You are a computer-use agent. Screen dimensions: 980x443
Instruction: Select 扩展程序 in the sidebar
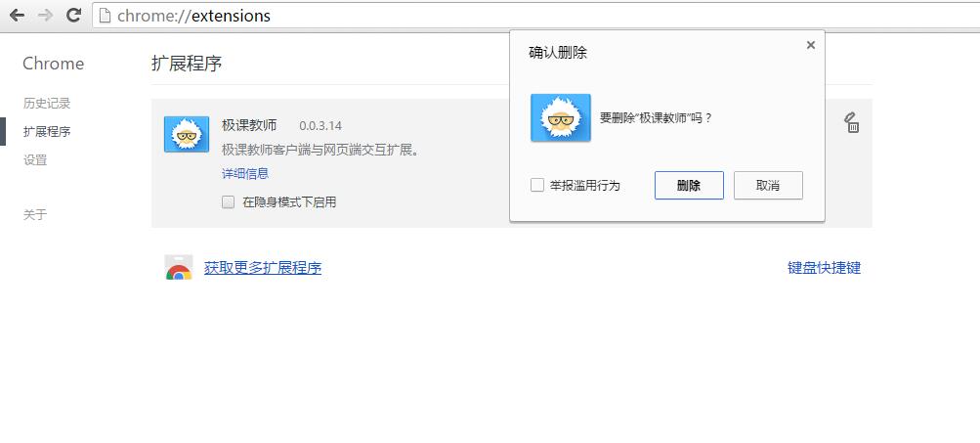[47, 131]
